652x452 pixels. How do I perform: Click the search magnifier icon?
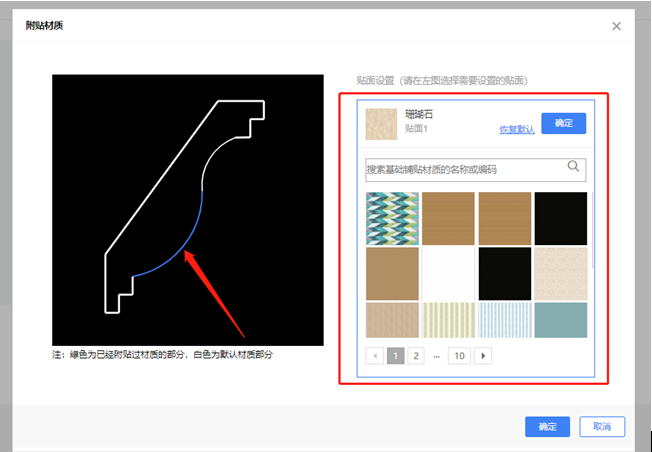574,167
